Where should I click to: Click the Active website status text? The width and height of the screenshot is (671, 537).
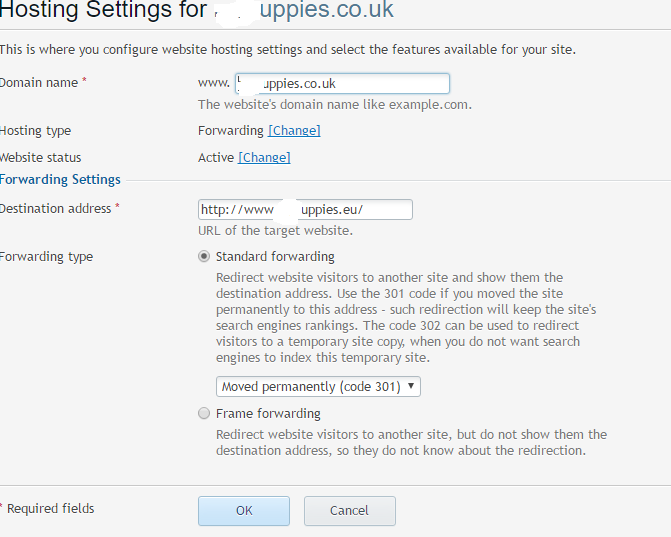216,158
